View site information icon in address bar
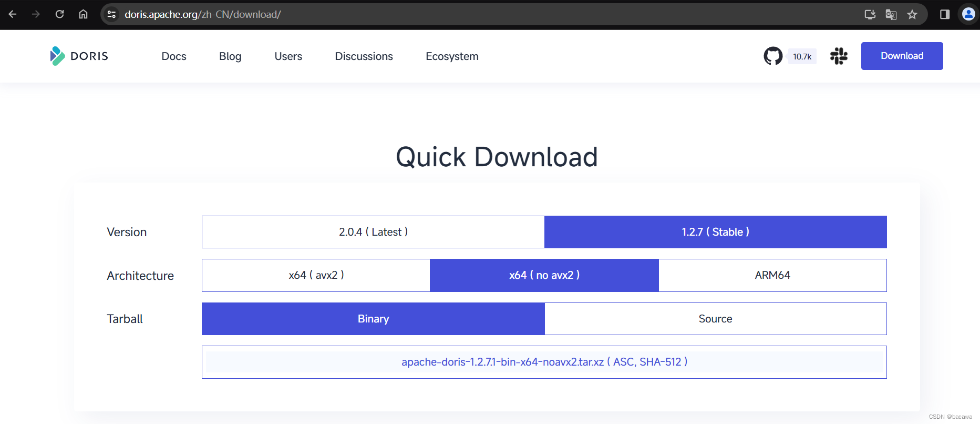Viewport: 980px width, 424px height. tap(111, 14)
